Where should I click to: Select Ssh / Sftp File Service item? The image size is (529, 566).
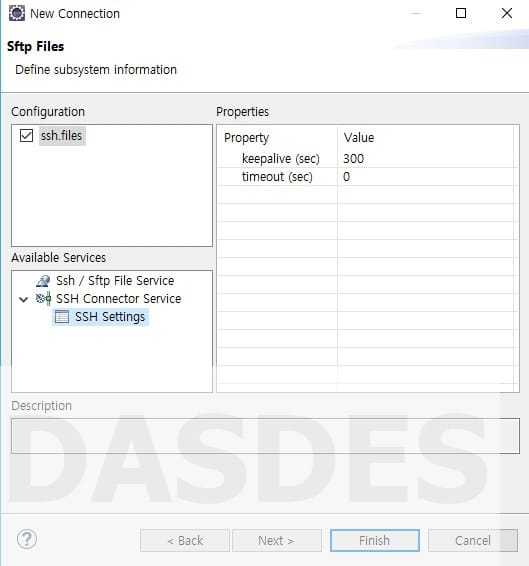click(115, 280)
